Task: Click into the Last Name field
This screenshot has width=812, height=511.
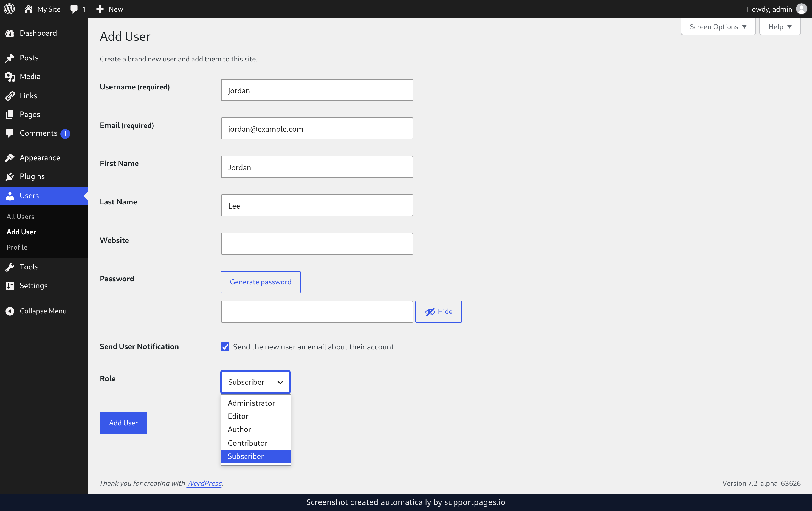Action: tap(317, 205)
